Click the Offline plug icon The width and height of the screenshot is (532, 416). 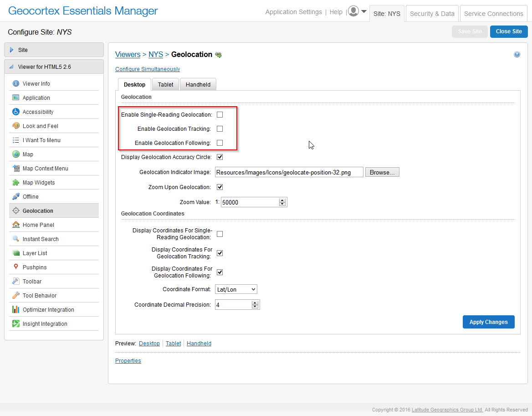pyautogui.click(x=15, y=196)
